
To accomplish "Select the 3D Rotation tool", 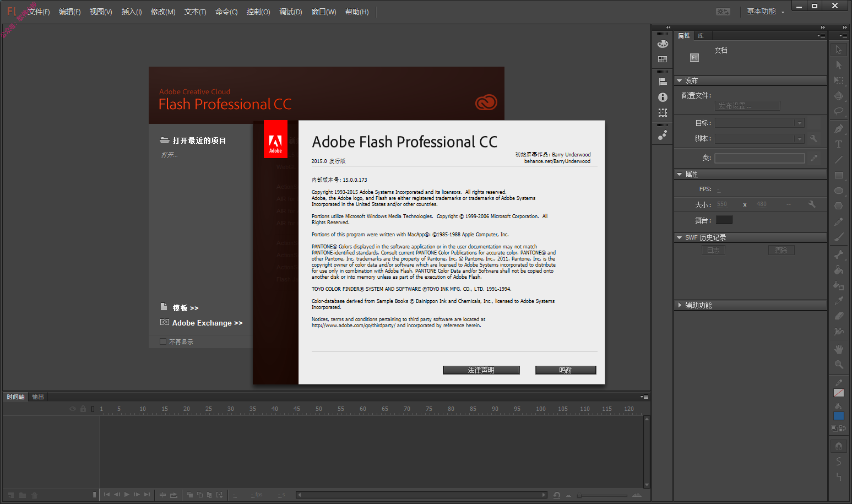I will click(x=838, y=96).
